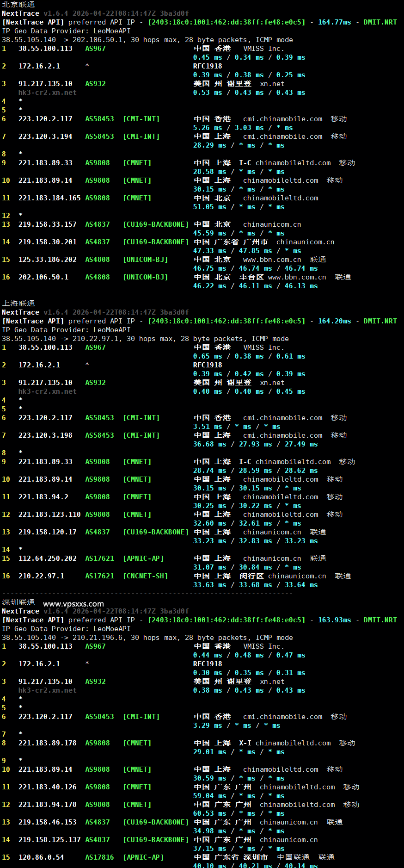Select hop IP 120.86.0.54
This screenshot has height=868, width=404.
coord(41,857)
